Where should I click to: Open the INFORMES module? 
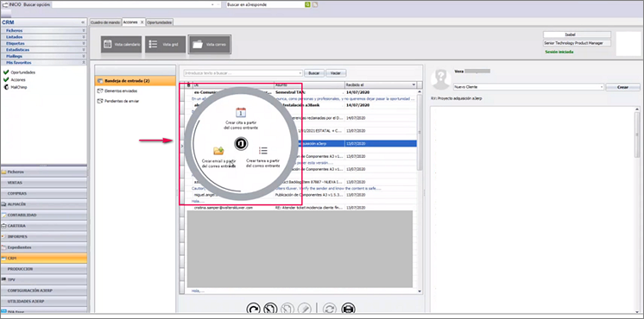(x=43, y=236)
